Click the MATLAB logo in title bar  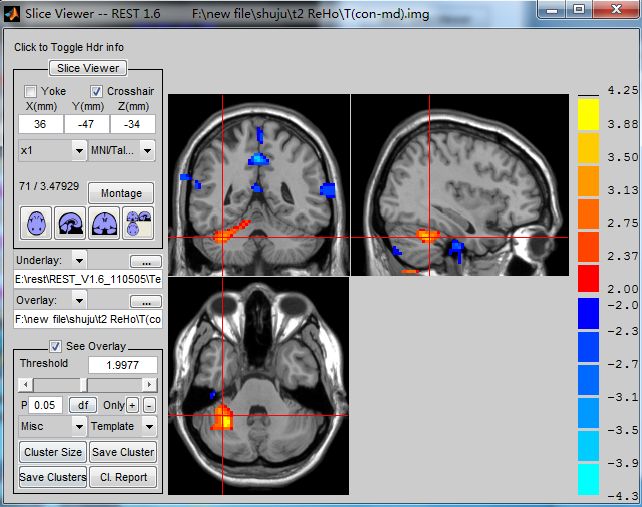click(x=11, y=14)
